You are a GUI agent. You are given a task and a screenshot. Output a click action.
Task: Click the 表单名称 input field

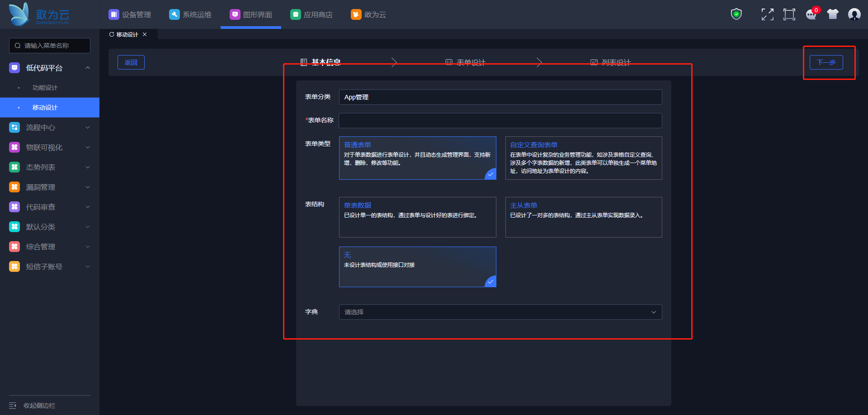point(500,121)
